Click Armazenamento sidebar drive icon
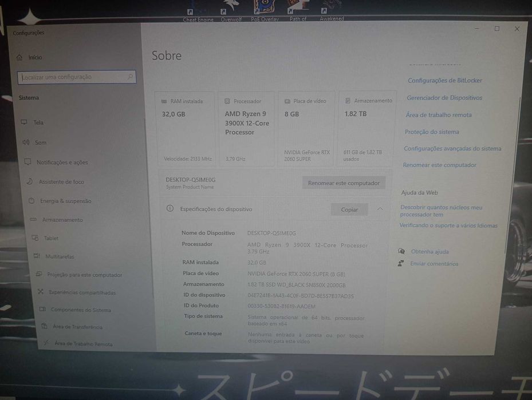This screenshot has width=532, height=400. (33, 219)
